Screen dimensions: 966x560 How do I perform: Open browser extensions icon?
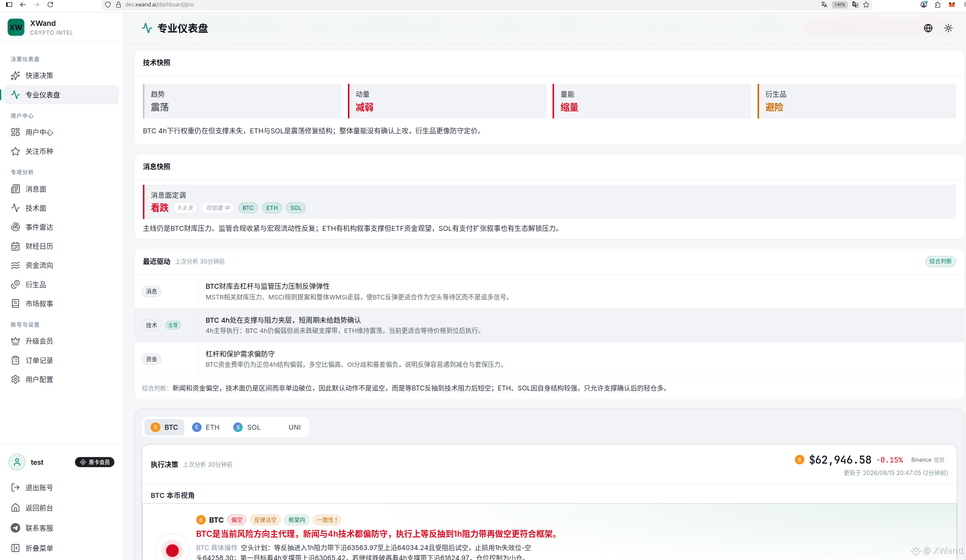(938, 5)
